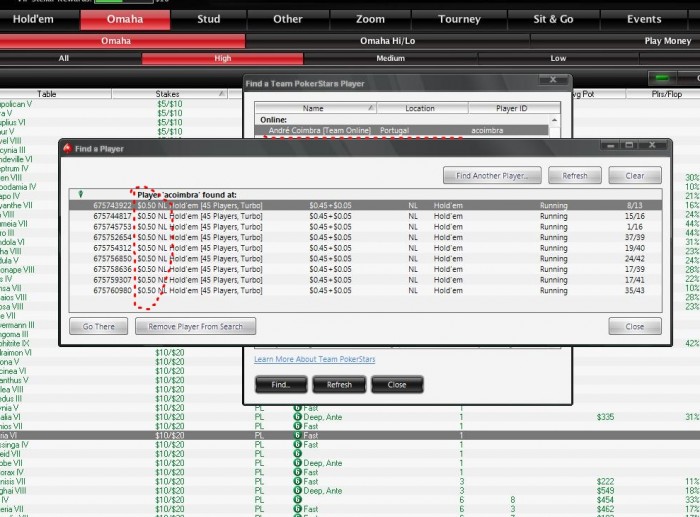Click Refresh in Team PokerStars dialog
This screenshot has height=517, width=700.
[339, 384]
